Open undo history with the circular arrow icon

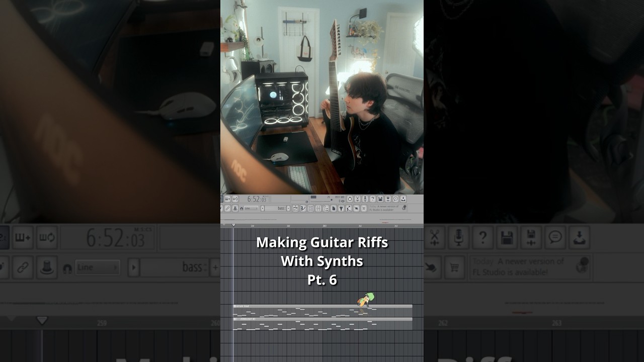[350, 199]
